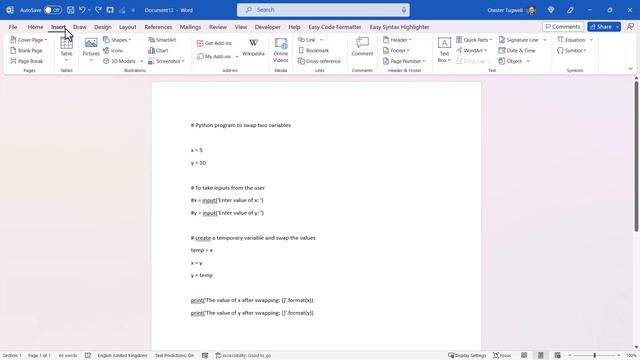Insert a Blank Page

[x=26, y=51]
